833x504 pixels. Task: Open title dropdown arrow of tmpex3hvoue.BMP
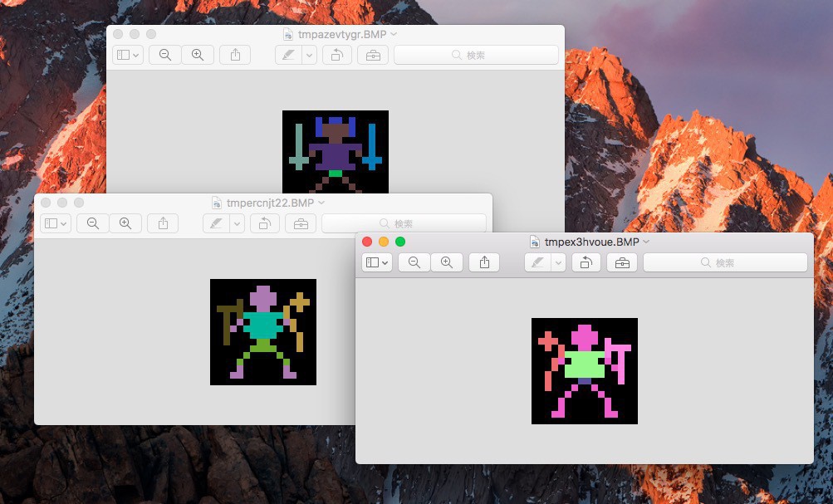click(x=646, y=242)
